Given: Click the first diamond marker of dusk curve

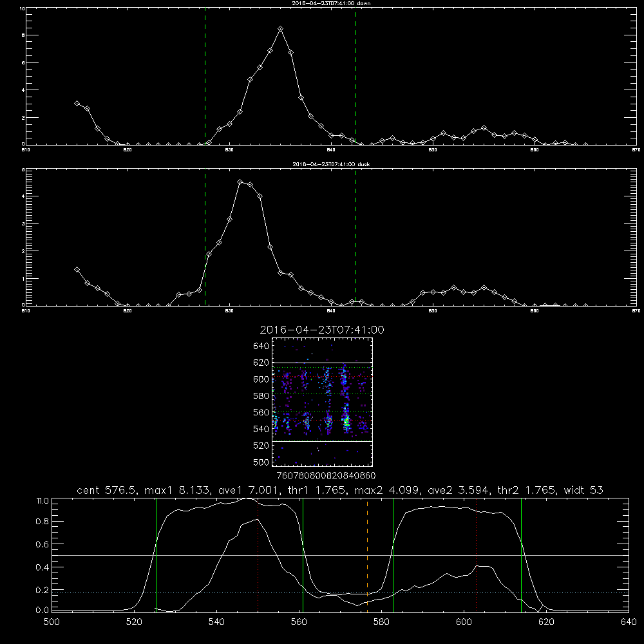Looking at the screenshot, I should point(77,269).
